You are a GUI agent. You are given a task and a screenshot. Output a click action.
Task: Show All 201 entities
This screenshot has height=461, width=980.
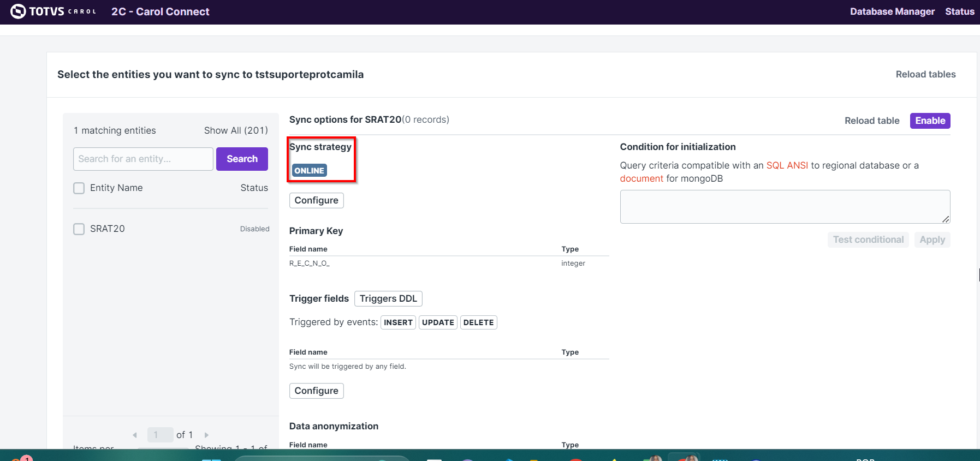click(x=236, y=130)
